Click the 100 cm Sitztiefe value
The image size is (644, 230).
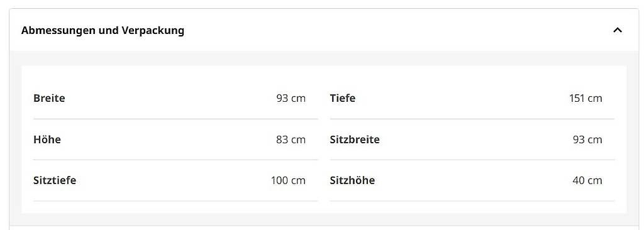[x=288, y=180]
